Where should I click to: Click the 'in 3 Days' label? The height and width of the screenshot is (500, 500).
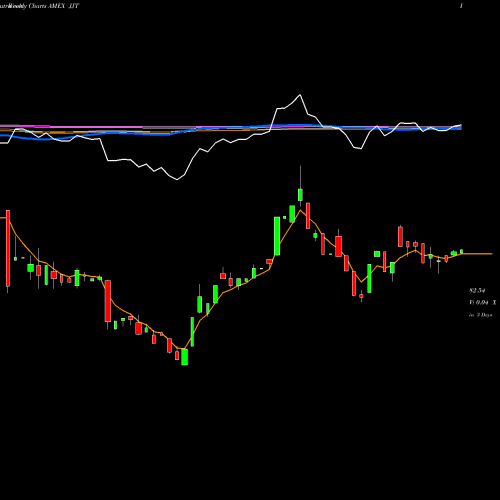click(480, 315)
